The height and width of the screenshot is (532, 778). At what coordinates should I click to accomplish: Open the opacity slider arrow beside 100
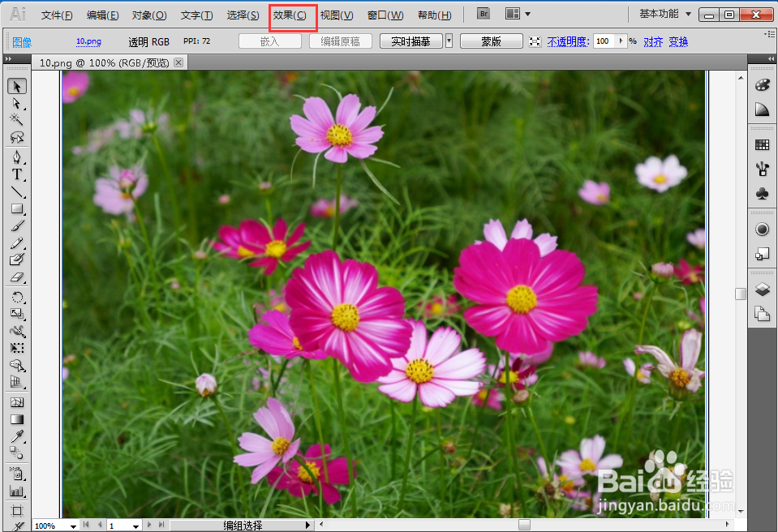[x=621, y=41]
